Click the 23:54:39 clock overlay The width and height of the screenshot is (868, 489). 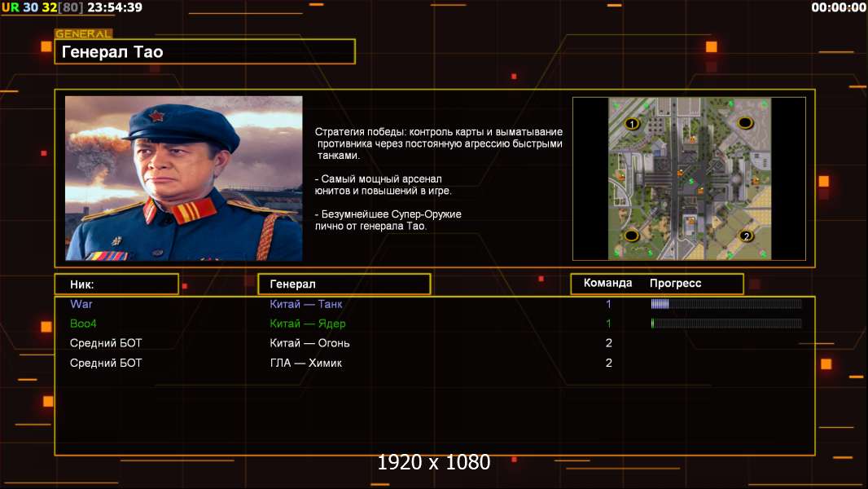115,7
